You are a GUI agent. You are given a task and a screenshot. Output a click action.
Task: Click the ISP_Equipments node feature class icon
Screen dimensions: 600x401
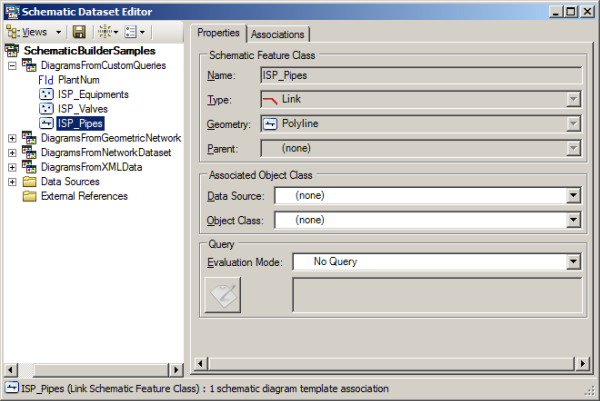click(x=46, y=94)
